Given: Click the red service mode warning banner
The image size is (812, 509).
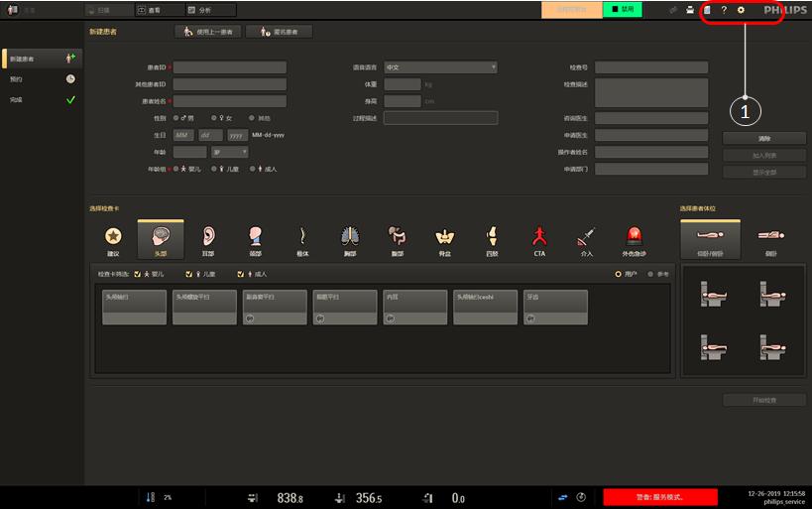Looking at the screenshot, I should pyautogui.click(x=660, y=497).
